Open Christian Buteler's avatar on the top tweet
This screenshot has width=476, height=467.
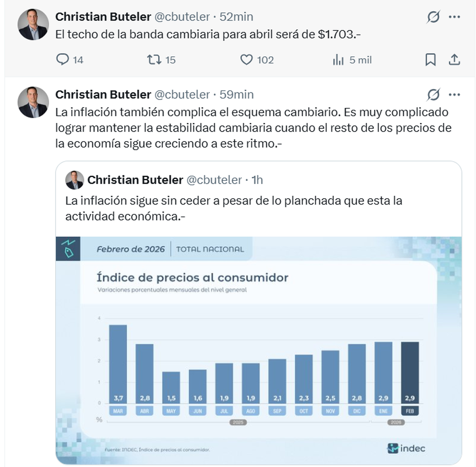pos(33,25)
